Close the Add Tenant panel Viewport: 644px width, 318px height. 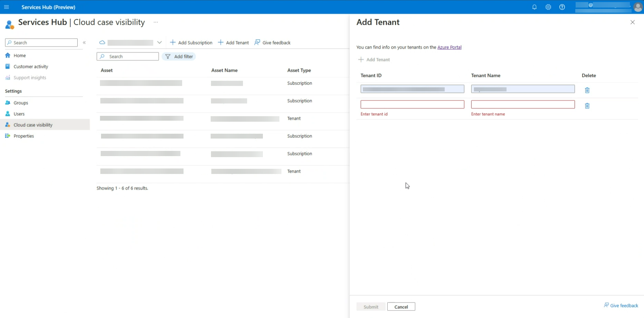tap(632, 22)
